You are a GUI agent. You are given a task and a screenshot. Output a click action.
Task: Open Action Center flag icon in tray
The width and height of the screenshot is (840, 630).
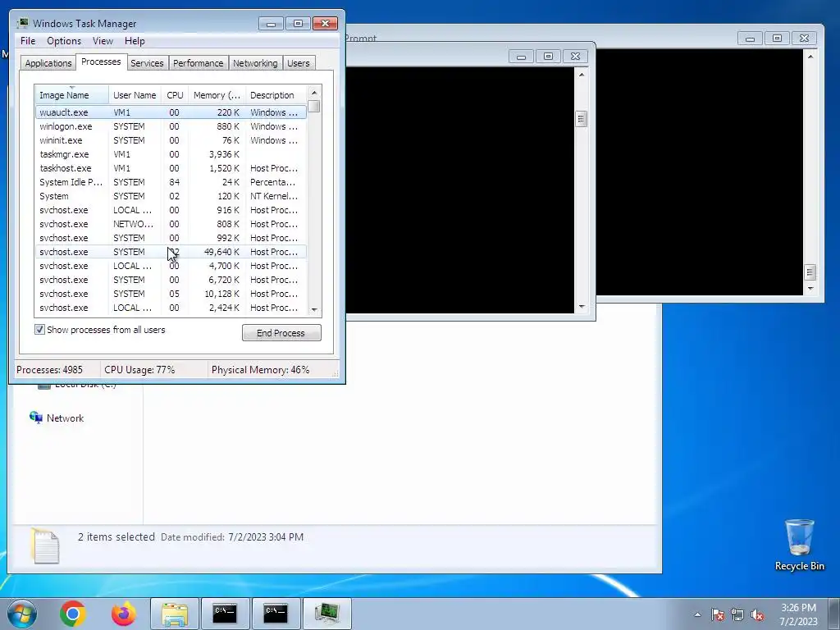[718, 614]
